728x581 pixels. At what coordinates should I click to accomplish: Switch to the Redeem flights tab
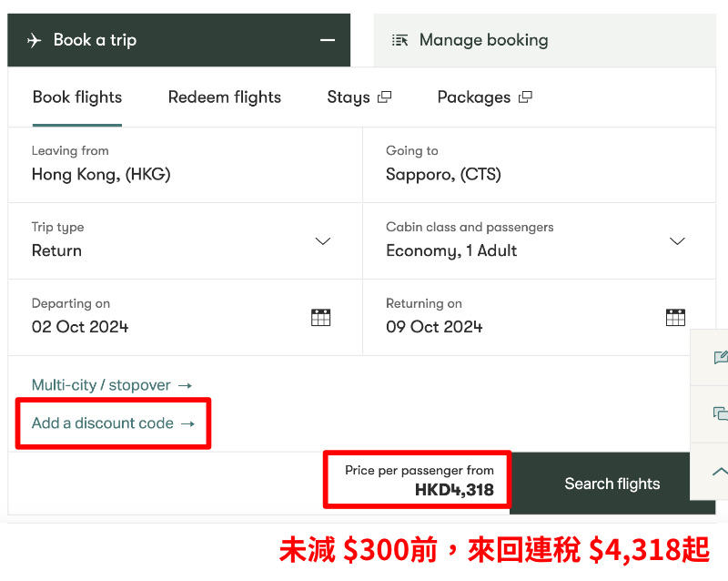pyautogui.click(x=224, y=97)
